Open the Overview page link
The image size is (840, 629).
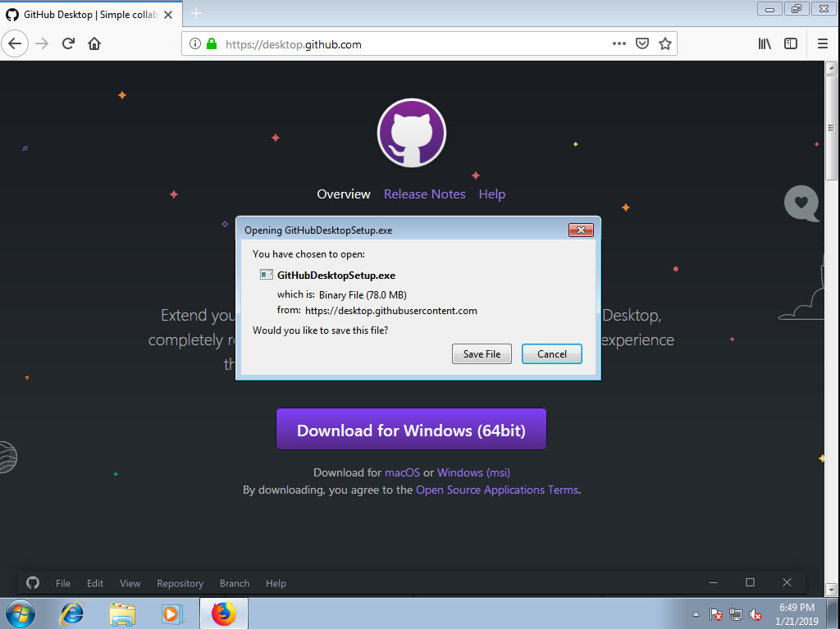click(344, 194)
